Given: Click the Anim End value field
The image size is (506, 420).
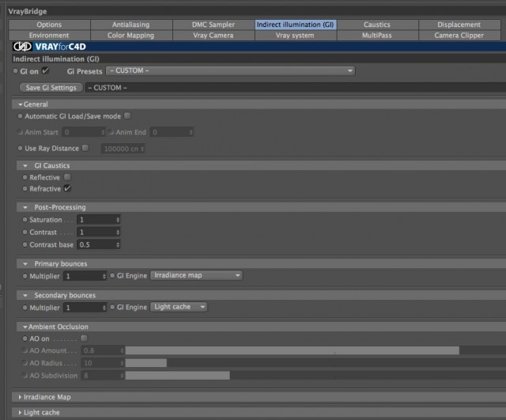Looking at the screenshot, I should coord(172,132).
